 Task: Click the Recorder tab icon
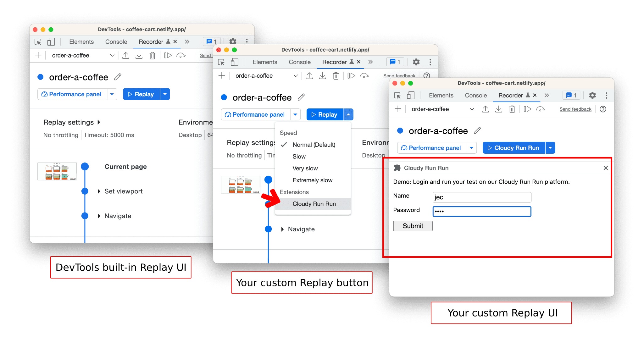coord(145,41)
